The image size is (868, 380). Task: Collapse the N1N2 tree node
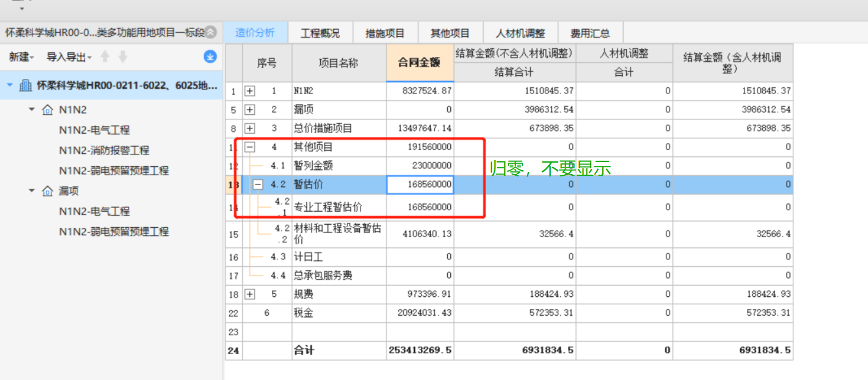(32, 109)
